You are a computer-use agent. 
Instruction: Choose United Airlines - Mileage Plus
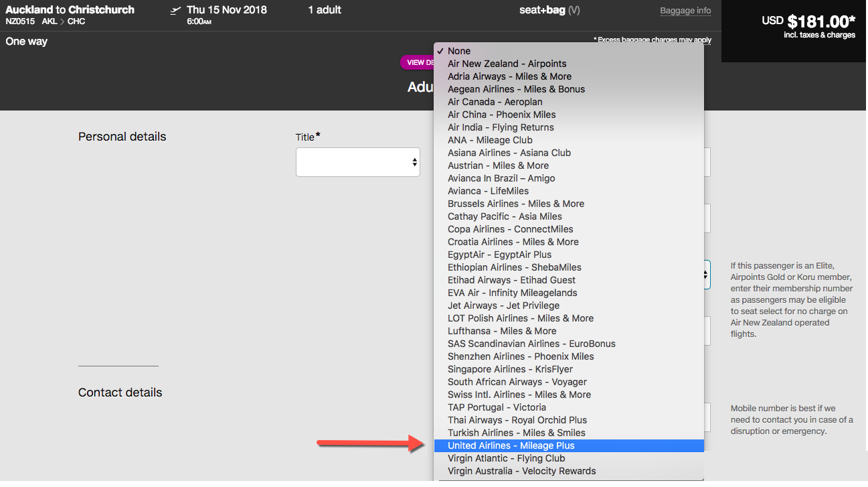(569, 445)
